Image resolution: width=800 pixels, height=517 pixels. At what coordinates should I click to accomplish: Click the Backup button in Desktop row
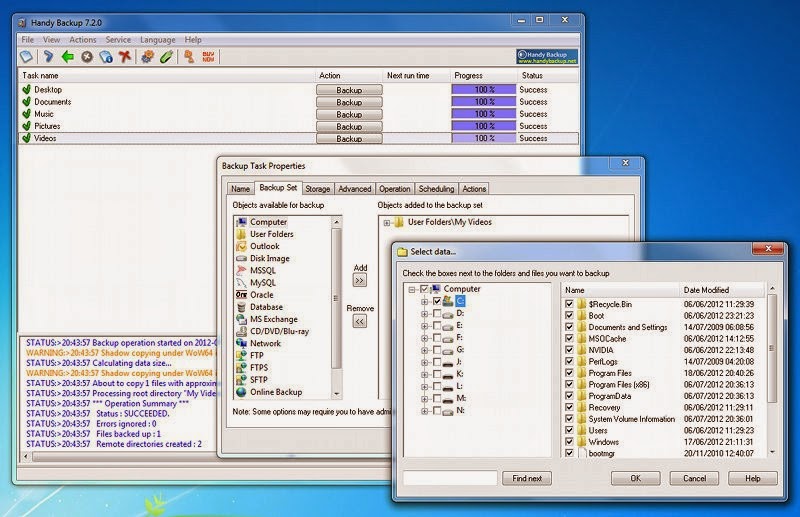(349, 90)
